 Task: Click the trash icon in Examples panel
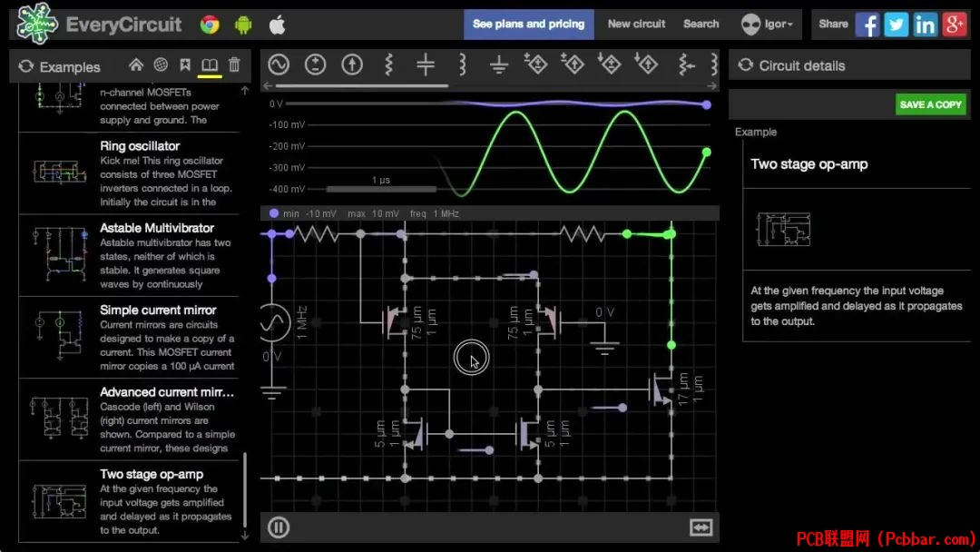tap(234, 65)
